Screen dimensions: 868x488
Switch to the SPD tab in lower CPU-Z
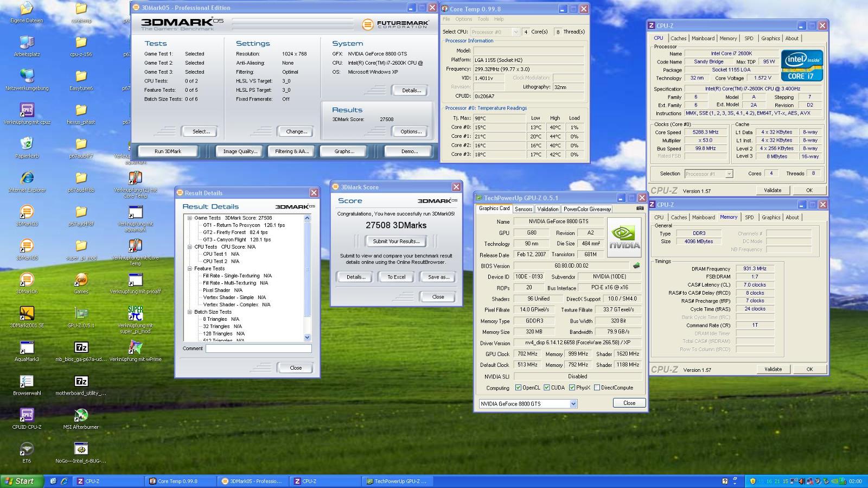pyautogui.click(x=749, y=218)
